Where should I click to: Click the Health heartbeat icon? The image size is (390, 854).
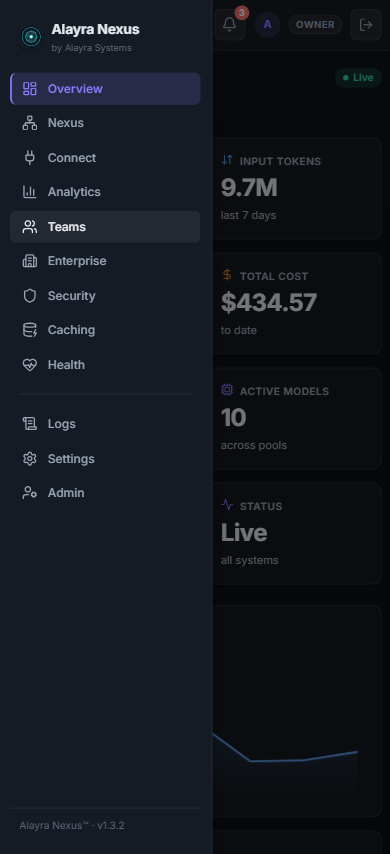[29, 365]
